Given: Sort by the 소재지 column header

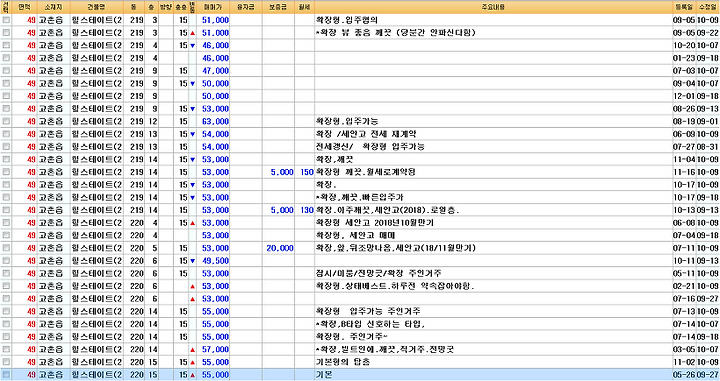Looking at the screenshot, I should (54, 7).
